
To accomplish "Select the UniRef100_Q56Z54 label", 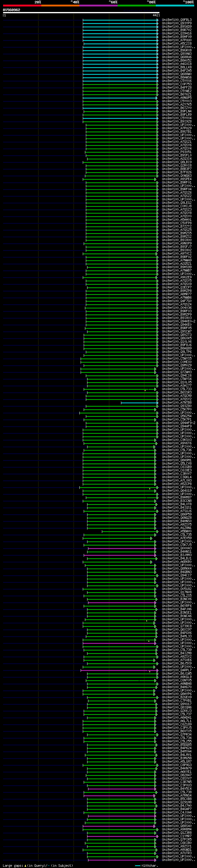I will pos(177,416).
